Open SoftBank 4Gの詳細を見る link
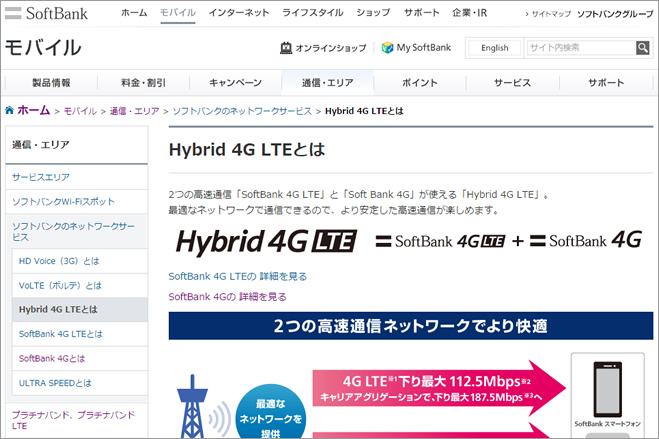 click(x=227, y=297)
